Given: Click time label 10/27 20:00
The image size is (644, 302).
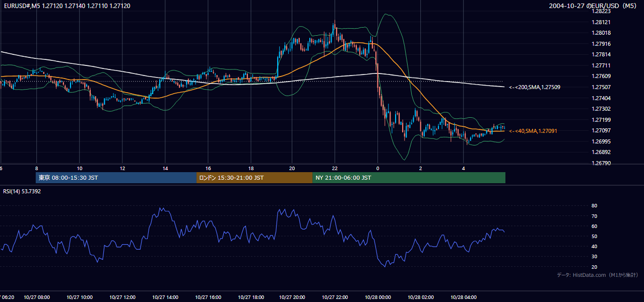Looking at the screenshot, I should coord(292,297).
